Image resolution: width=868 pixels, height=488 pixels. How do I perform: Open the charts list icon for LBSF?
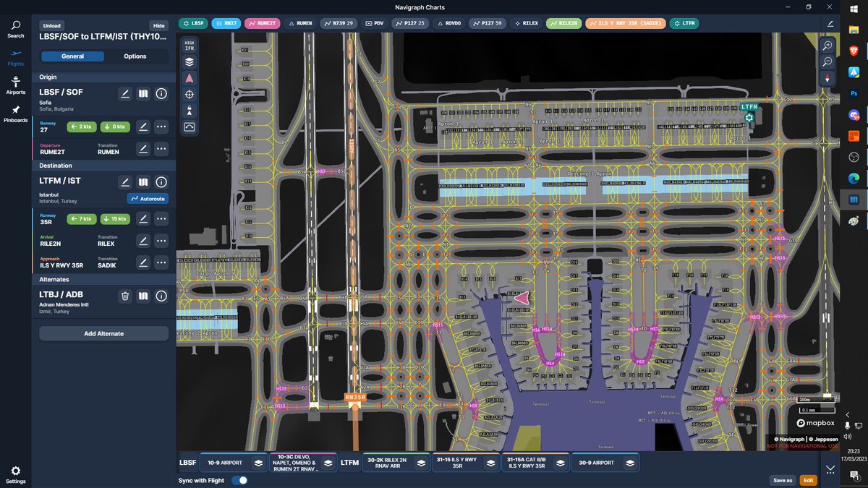point(142,93)
